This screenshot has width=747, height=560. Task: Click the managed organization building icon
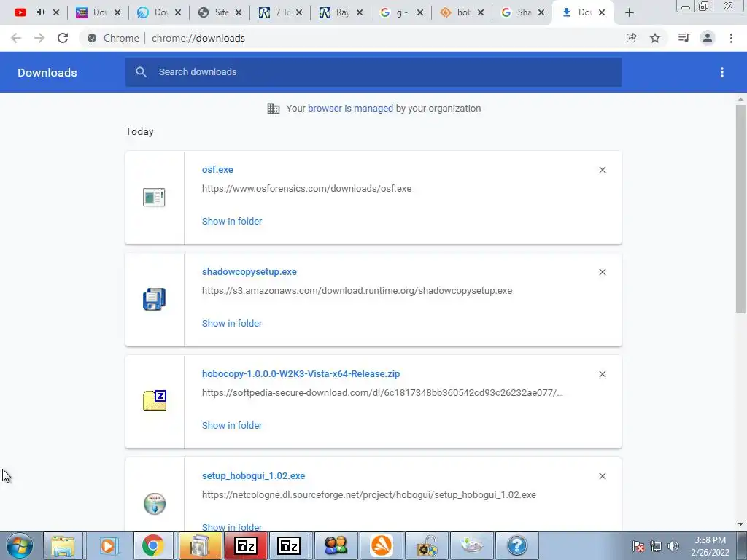[274, 109]
